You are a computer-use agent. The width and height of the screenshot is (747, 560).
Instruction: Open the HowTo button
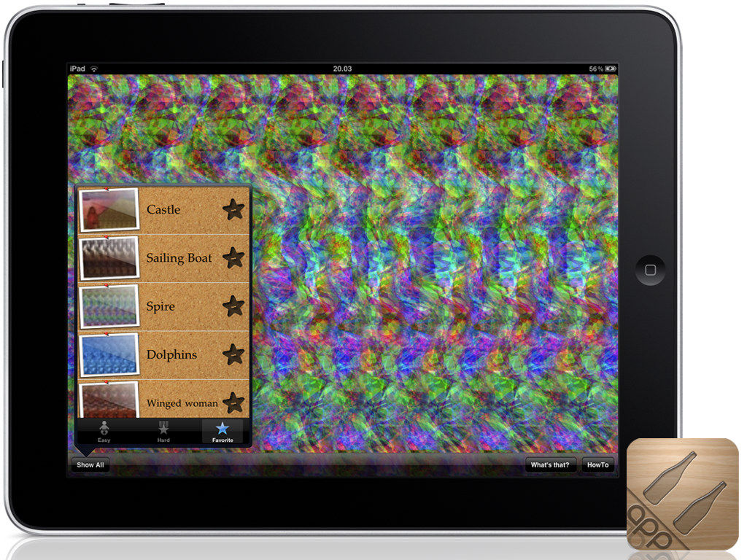[598, 464]
